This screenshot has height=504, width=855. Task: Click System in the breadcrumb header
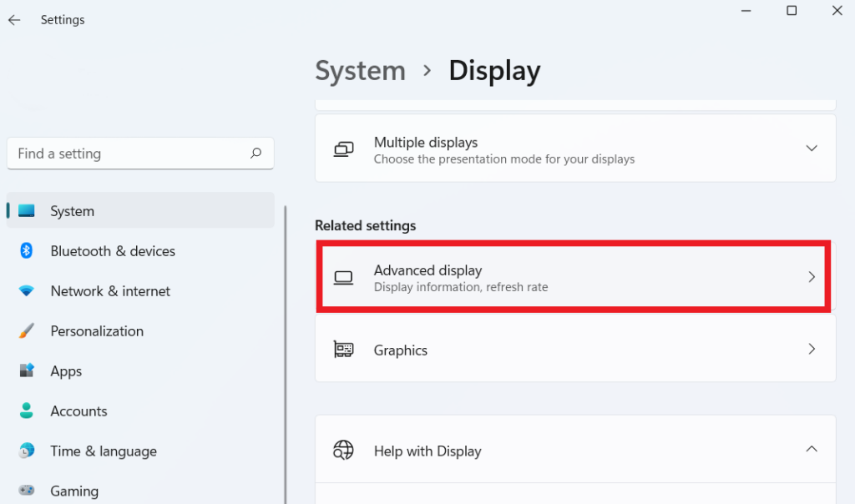pyautogui.click(x=360, y=71)
